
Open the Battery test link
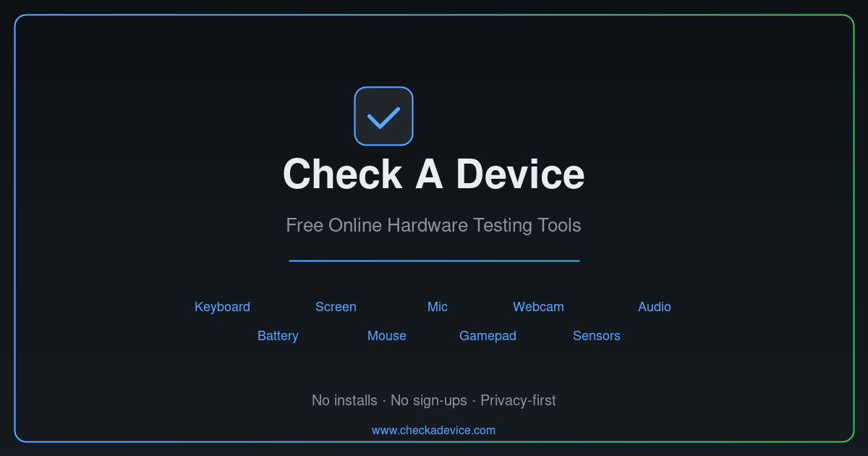[x=278, y=336]
